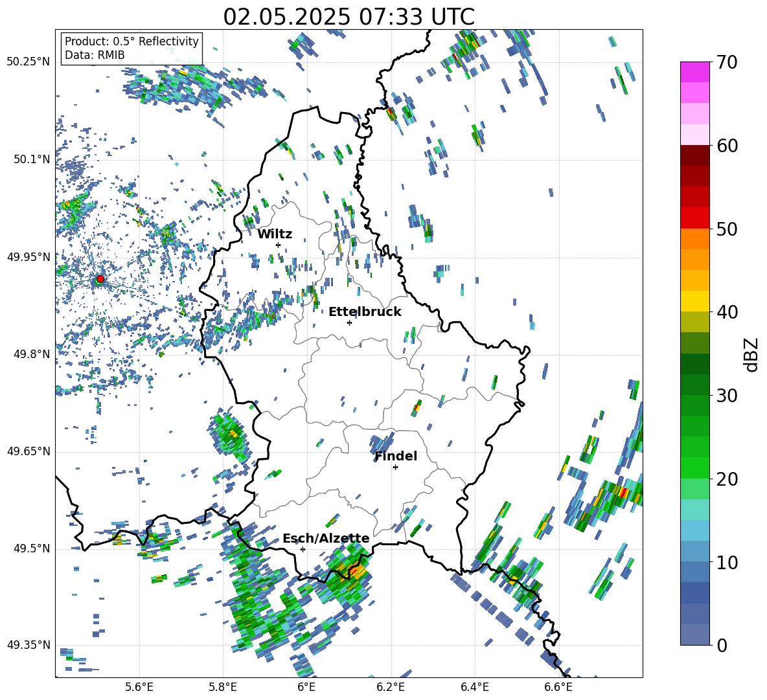Image resolution: width=767 pixels, height=700 pixels.
Task: Pick the dark maroon swatch just below 60 dBZ
Action: click(x=694, y=155)
